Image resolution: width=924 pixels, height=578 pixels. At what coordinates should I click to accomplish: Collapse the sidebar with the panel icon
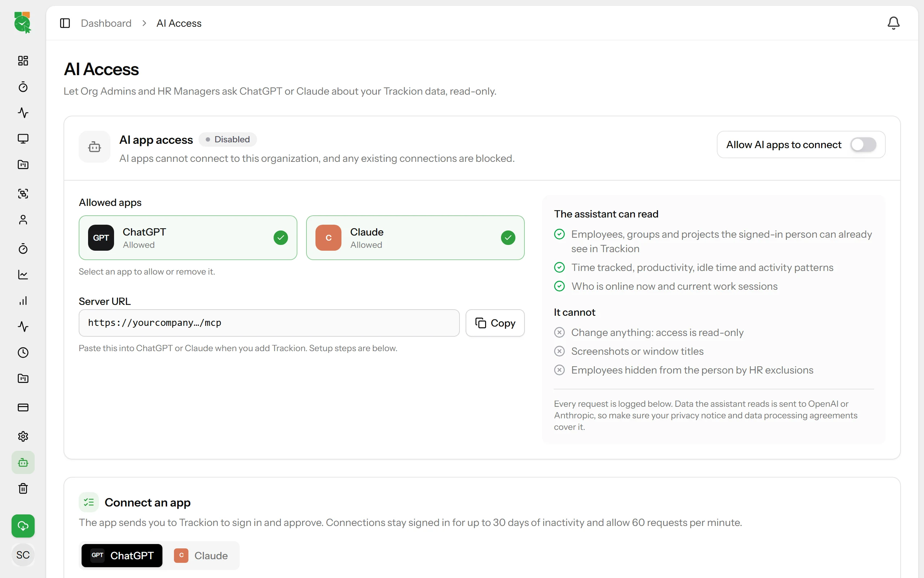click(x=65, y=23)
